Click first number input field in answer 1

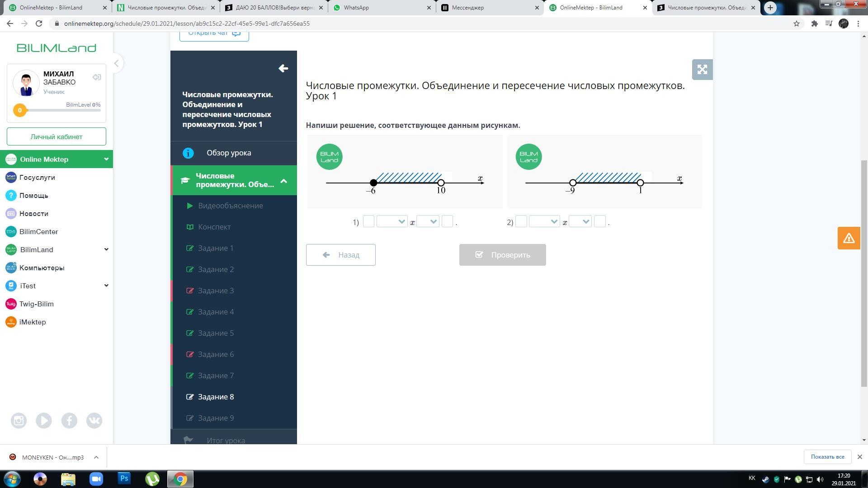pyautogui.click(x=368, y=221)
